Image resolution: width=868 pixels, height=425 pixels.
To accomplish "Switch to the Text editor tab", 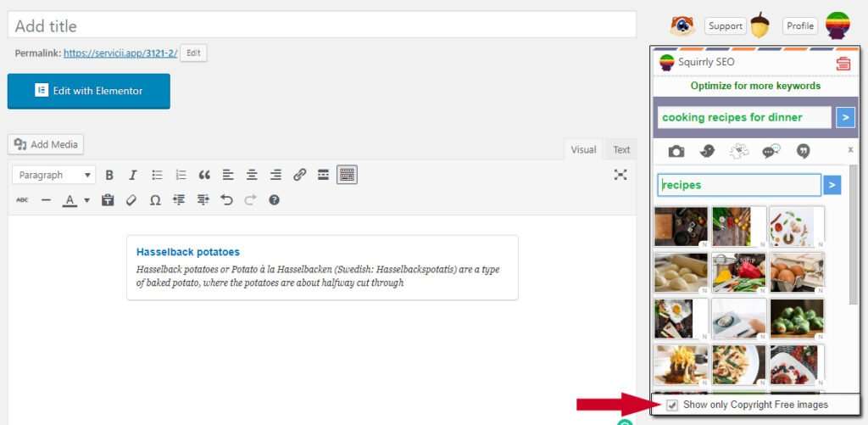I will 621,149.
